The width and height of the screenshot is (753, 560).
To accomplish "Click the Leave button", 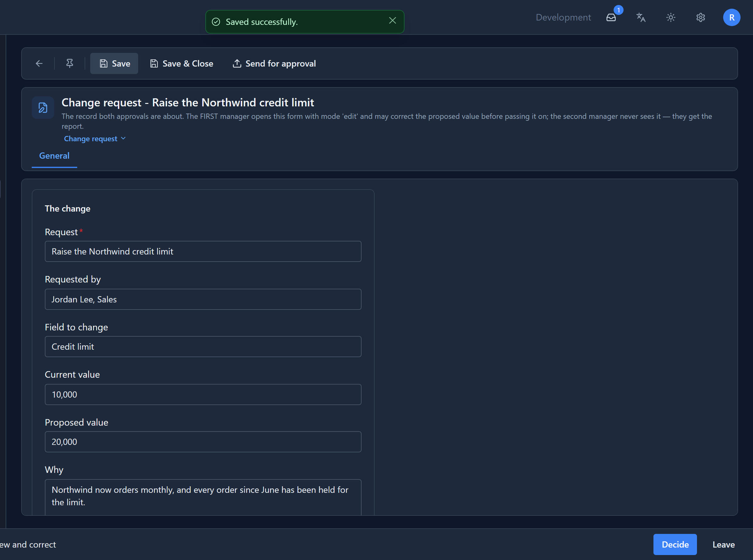I will tap(724, 544).
